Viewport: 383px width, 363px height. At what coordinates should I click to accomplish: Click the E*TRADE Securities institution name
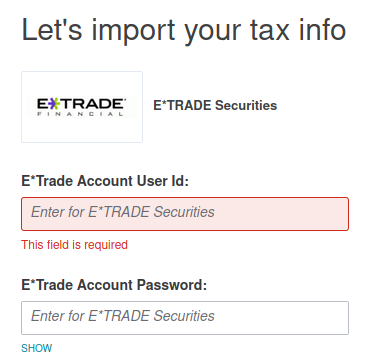pyautogui.click(x=215, y=105)
